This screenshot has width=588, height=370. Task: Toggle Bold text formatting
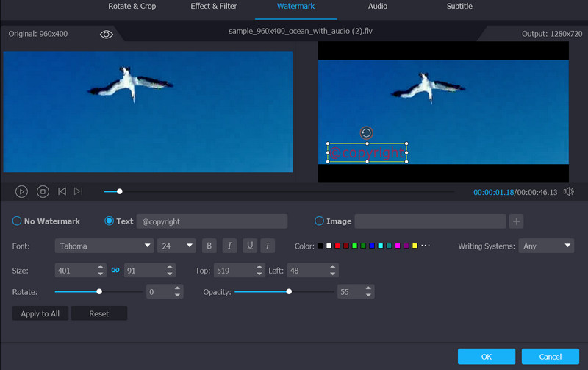(209, 246)
